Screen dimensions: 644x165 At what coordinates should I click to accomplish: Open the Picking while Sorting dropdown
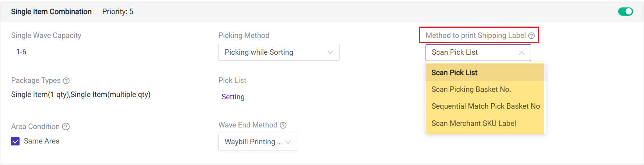279,52
